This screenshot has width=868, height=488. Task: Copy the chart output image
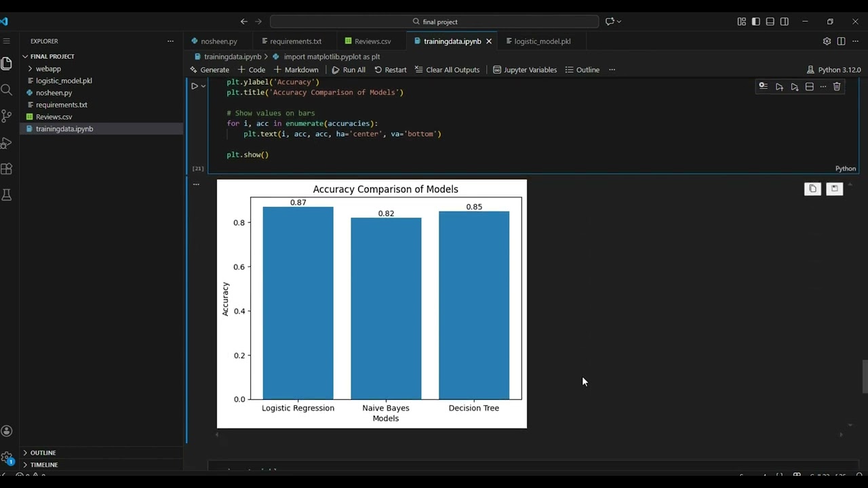(x=812, y=189)
